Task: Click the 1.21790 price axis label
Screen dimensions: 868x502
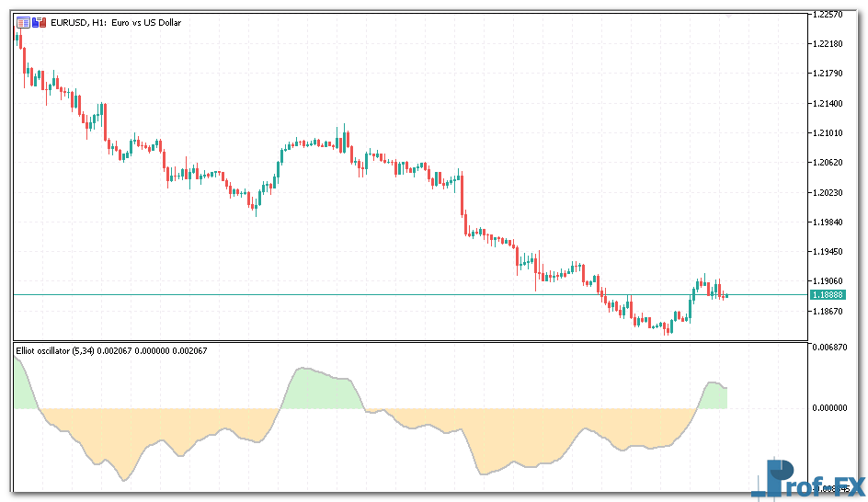Action: click(829, 74)
